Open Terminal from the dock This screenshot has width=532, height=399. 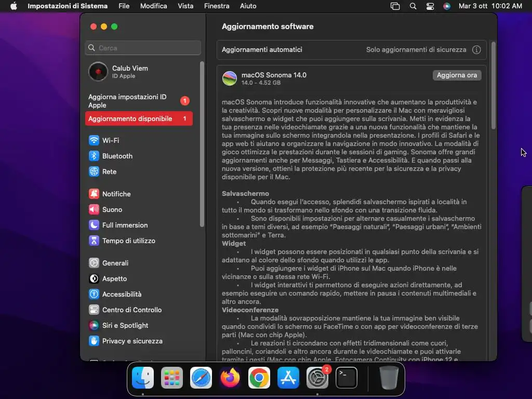(x=347, y=378)
